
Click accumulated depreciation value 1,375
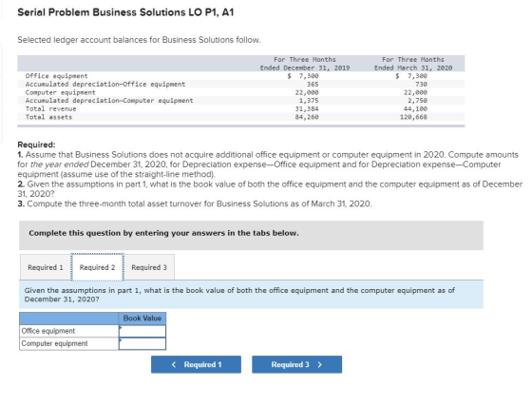coord(309,101)
